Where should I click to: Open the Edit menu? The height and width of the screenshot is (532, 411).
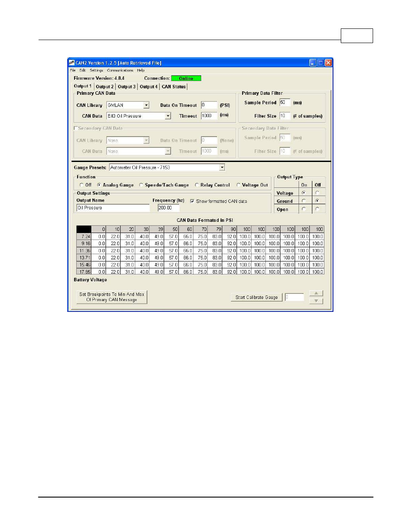[82, 70]
